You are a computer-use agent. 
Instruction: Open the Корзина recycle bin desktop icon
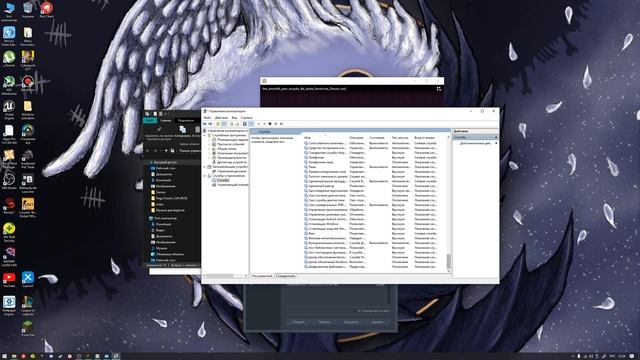click(x=28, y=10)
